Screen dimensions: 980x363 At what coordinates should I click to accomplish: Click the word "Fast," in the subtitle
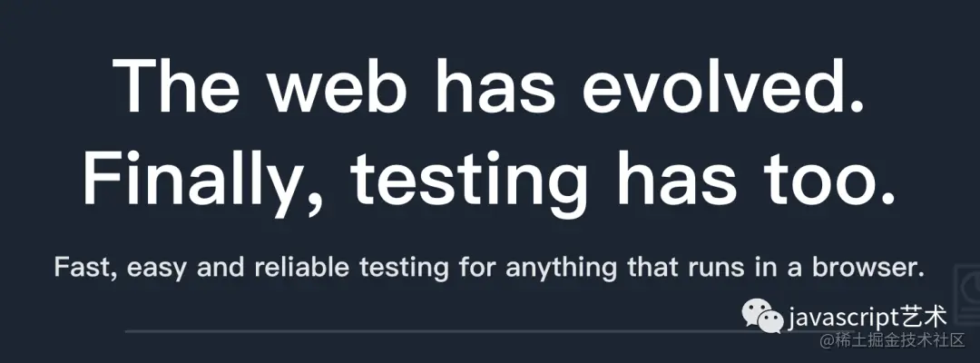coord(86,269)
